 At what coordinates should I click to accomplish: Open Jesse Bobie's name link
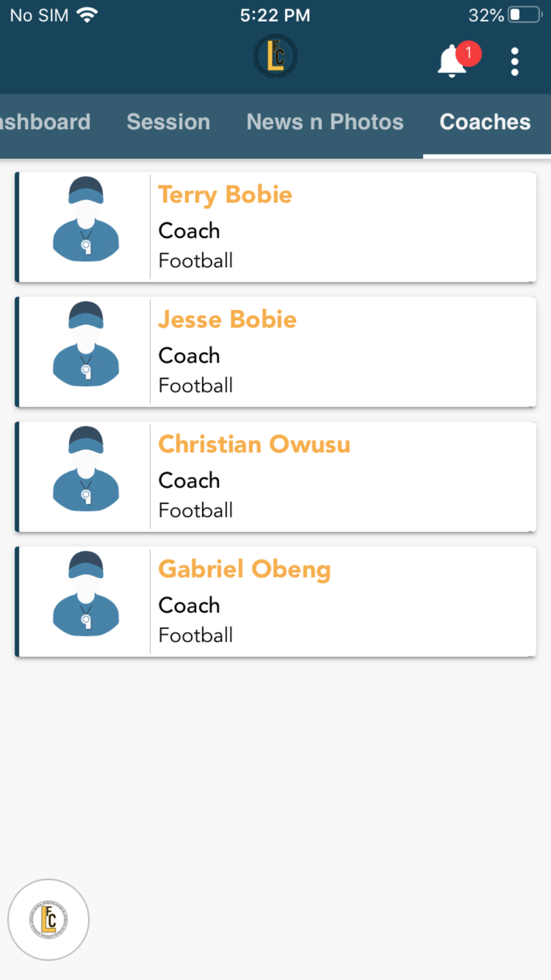pyautogui.click(x=227, y=320)
